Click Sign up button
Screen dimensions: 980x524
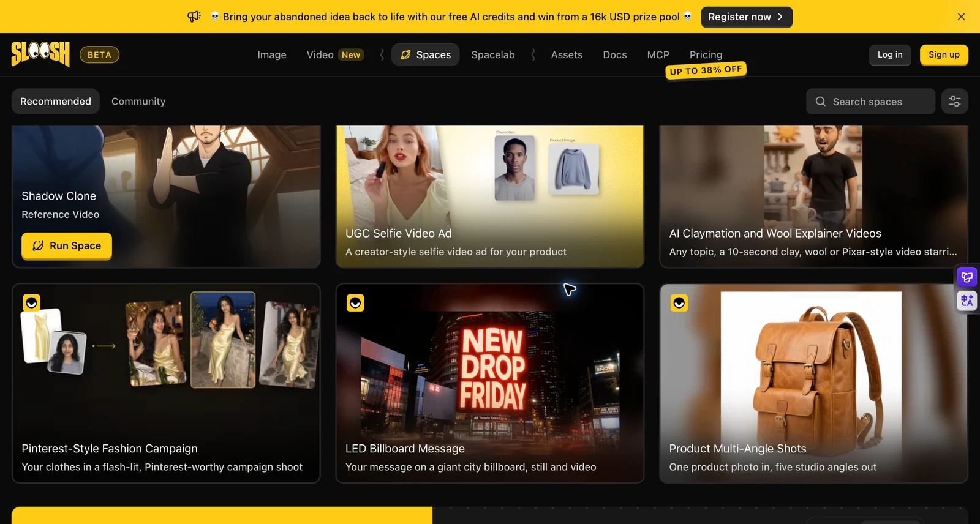tap(944, 55)
